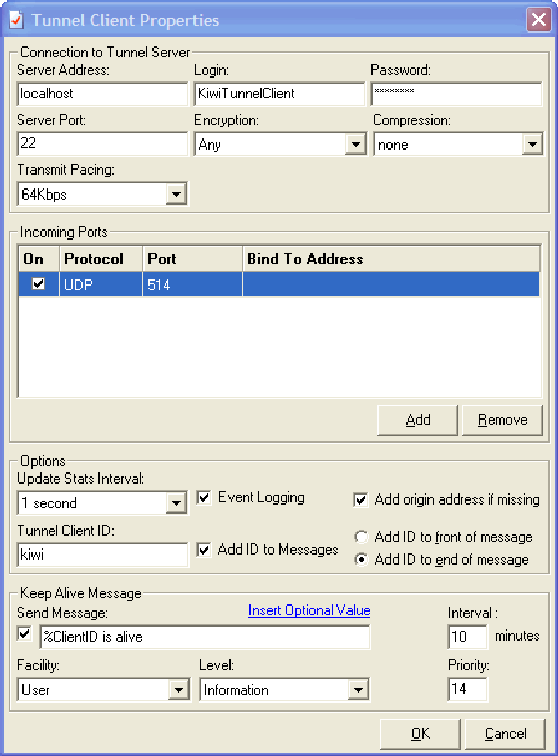This screenshot has width=558, height=756.
Task: Click the keep alive message text field
Action: (205, 637)
